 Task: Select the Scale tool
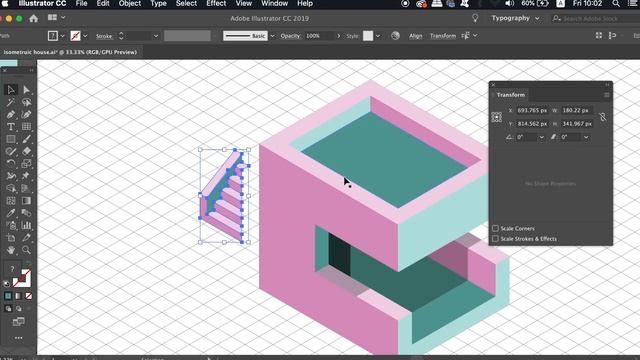[x=27, y=164]
